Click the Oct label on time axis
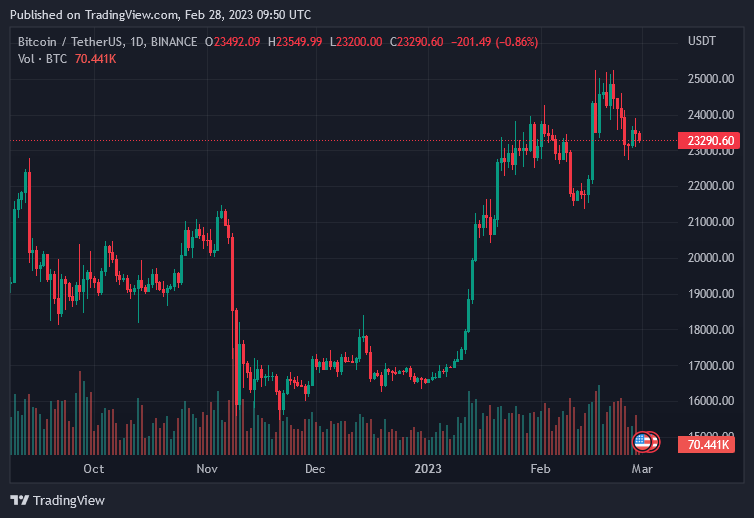754x518 pixels. pos(94,468)
